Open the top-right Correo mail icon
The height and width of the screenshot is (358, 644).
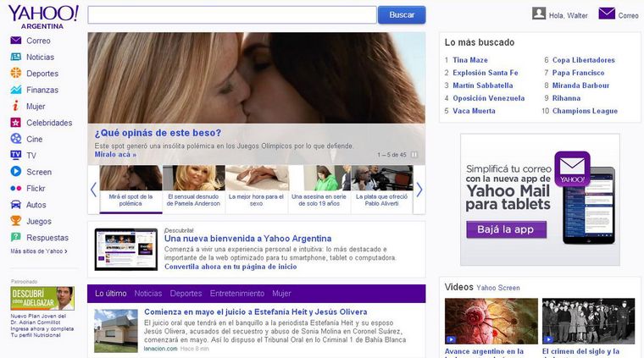point(607,14)
